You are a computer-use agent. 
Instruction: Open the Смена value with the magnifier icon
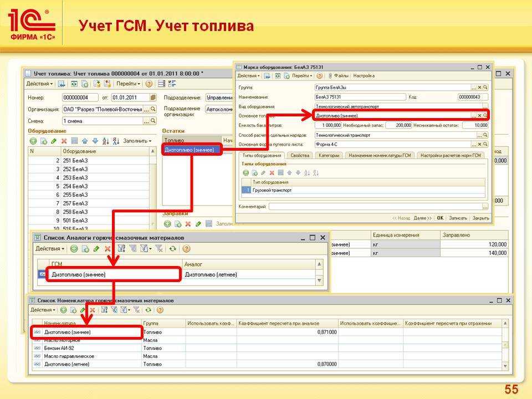tap(153, 121)
